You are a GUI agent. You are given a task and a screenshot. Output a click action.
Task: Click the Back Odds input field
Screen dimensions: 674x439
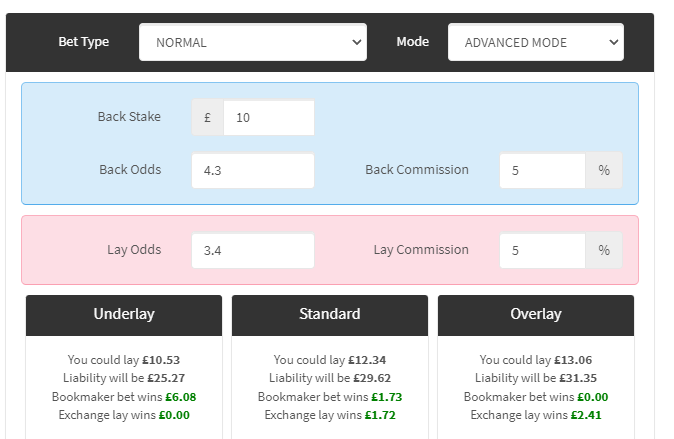pyautogui.click(x=252, y=170)
